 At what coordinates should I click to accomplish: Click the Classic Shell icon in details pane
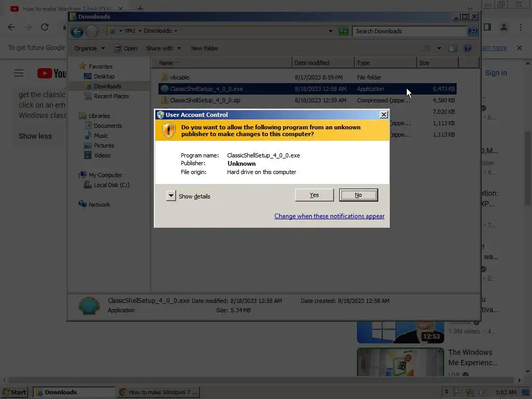[x=89, y=305]
